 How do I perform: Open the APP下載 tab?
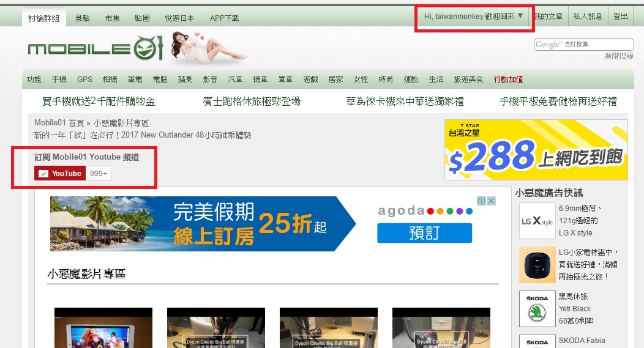pos(224,18)
